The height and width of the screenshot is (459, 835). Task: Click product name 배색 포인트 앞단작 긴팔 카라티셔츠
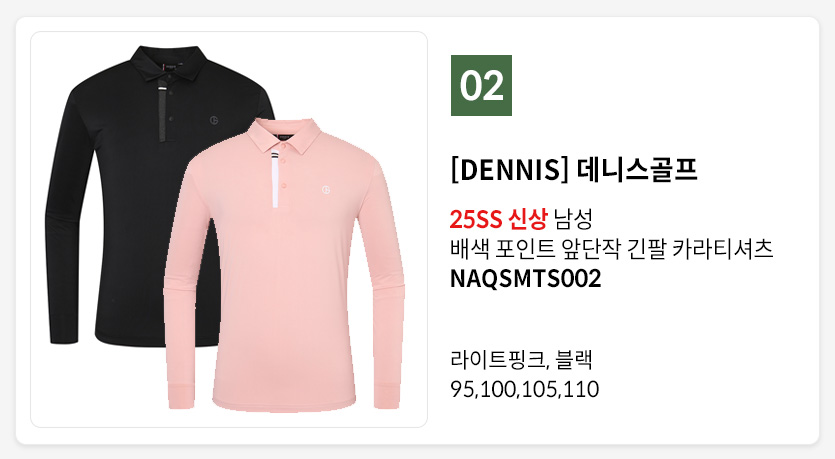click(611, 249)
